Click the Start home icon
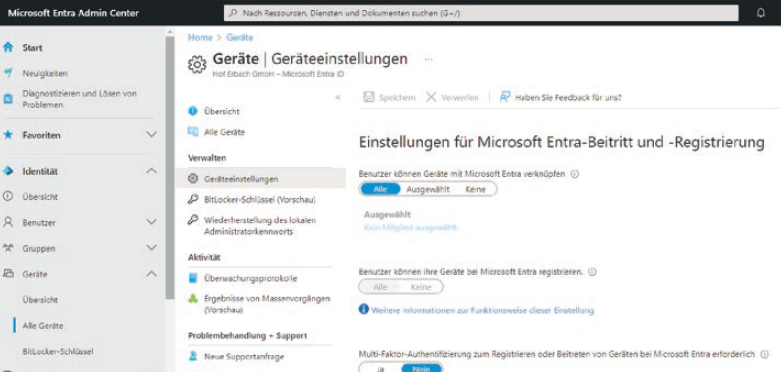 (x=7, y=47)
